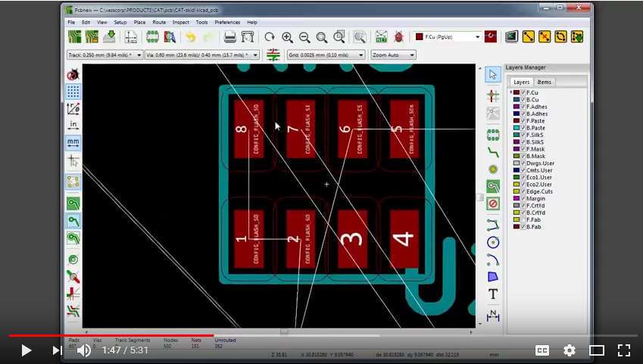Run design rules check bug icon
643x364 pixels.
(398, 37)
